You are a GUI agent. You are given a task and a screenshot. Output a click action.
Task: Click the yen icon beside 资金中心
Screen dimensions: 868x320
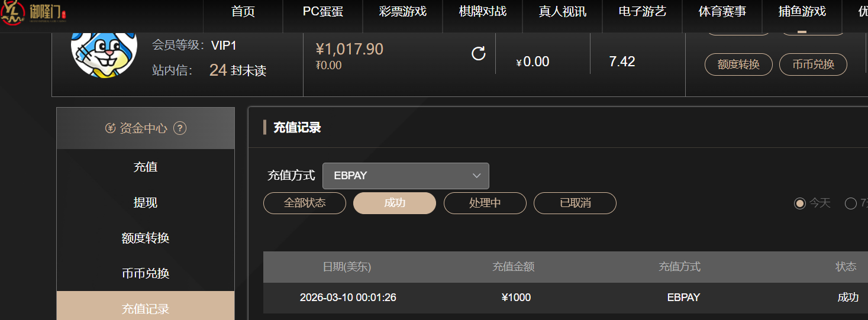click(x=110, y=128)
